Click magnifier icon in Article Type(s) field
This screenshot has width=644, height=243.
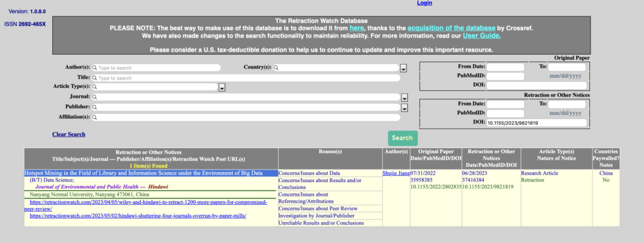[94, 87]
